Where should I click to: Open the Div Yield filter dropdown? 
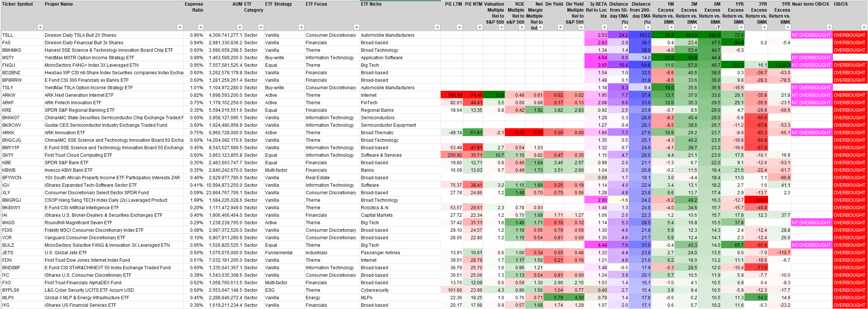tap(560, 27)
